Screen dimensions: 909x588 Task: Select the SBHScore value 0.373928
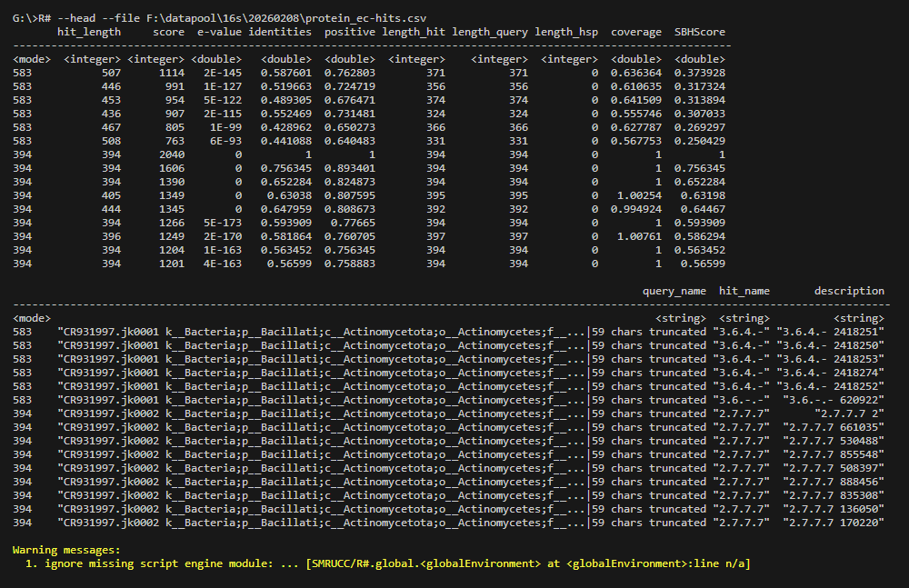(x=699, y=73)
